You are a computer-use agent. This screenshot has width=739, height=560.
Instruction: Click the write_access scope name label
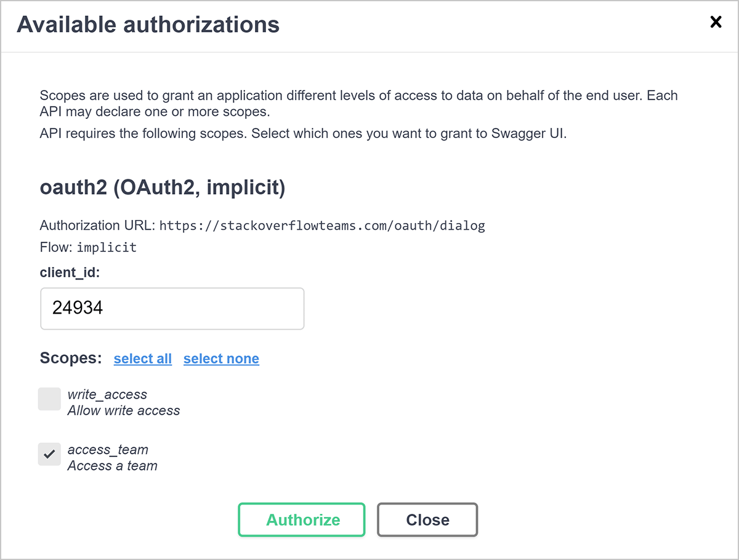[107, 394]
